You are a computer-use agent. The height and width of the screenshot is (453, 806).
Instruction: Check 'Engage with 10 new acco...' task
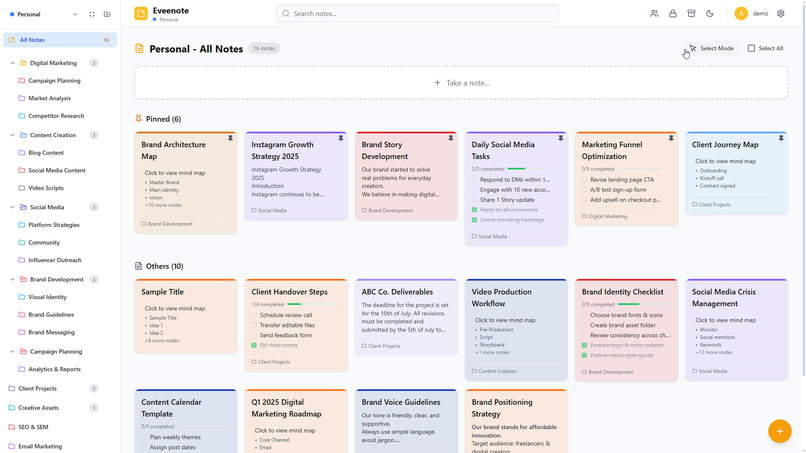[474, 190]
